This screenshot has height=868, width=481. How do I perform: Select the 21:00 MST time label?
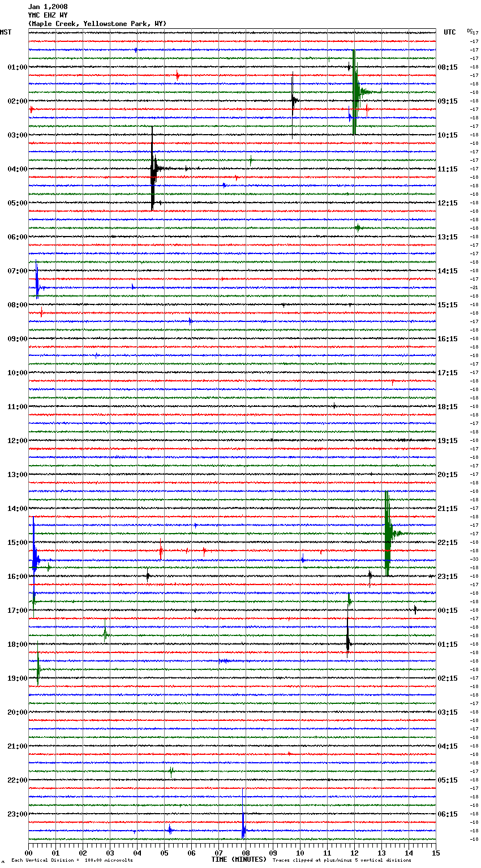[18, 746]
